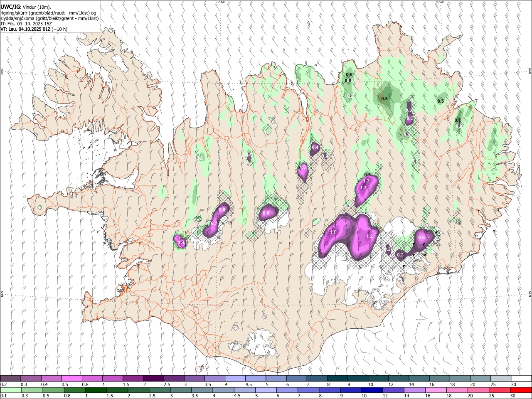This screenshot has width=532, height=399.
Task: Click the '1.2' value on the large pink blob
Action: coord(369,236)
